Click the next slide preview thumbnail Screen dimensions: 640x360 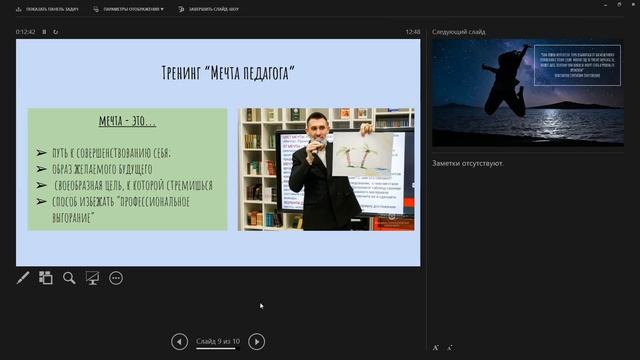pyautogui.click(x=528, y=93)
